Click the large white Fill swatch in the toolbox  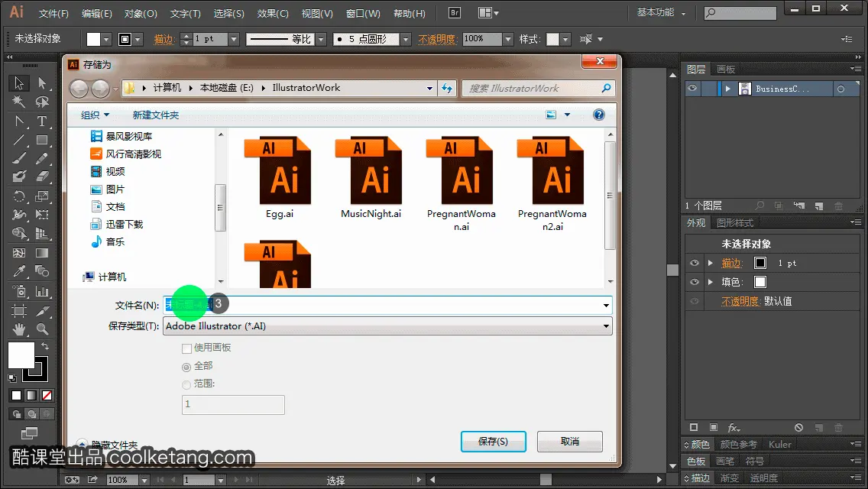(21, 355)
